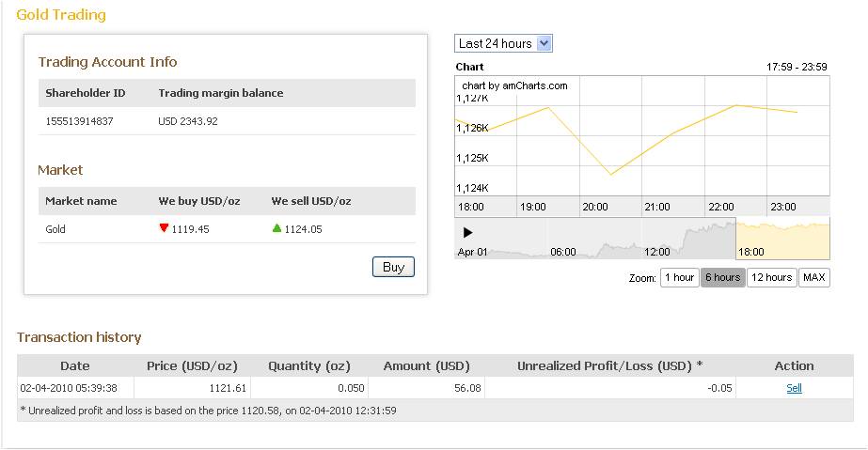The image size is (868, 450).
Task: Click the transaction price 1121.61
Action: (228, 388)
